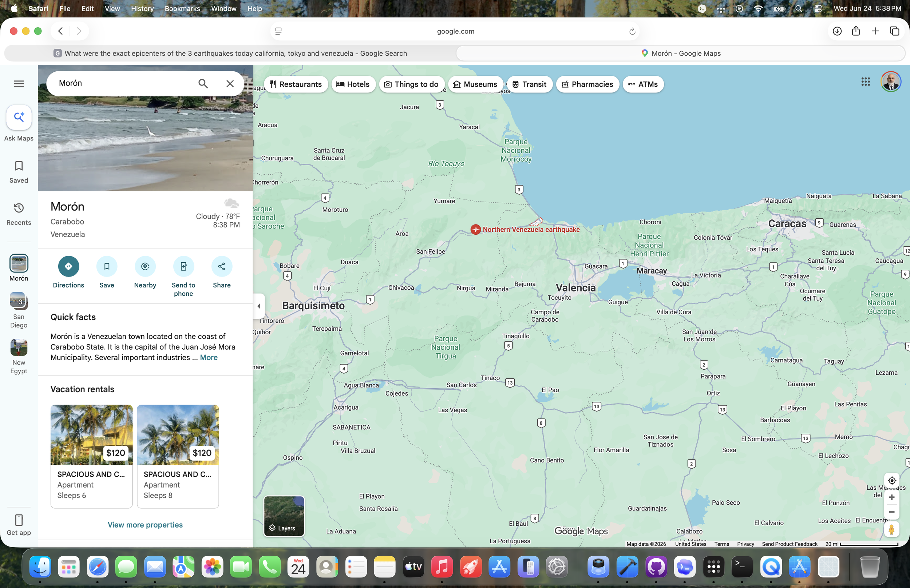Switch to the Google Search earthquakes tab

(x=230, y=53)
